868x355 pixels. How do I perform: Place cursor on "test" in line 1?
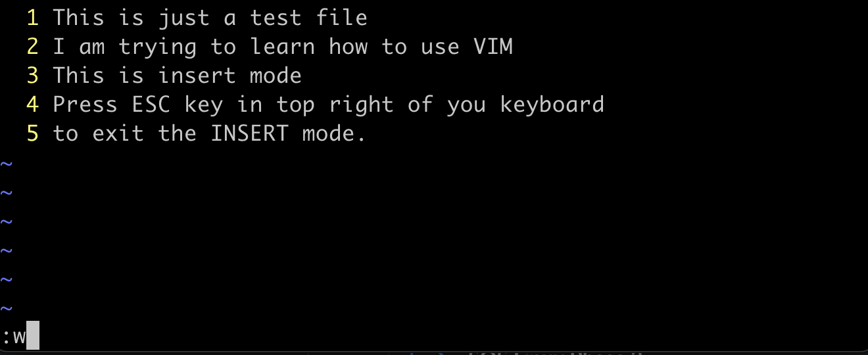click(x=276, y=18)
